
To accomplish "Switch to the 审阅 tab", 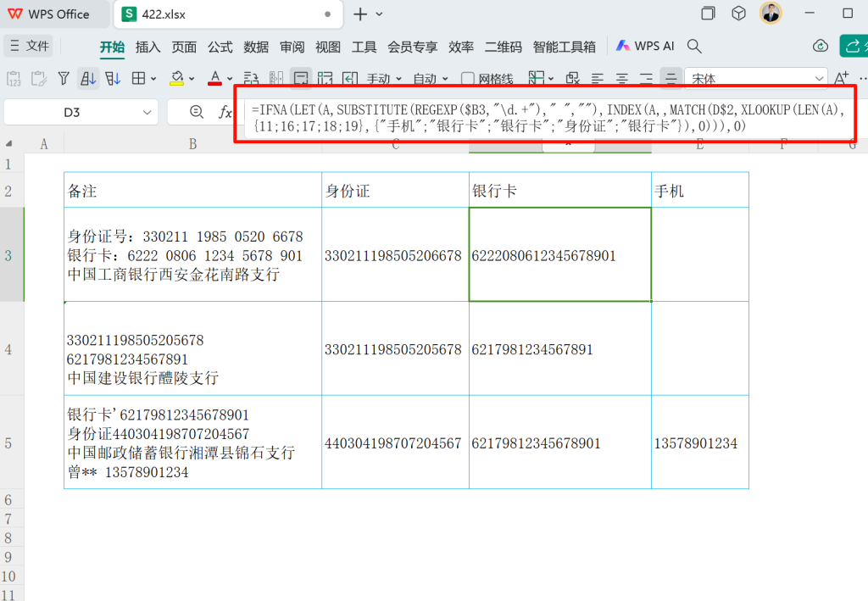I will 292,47.
